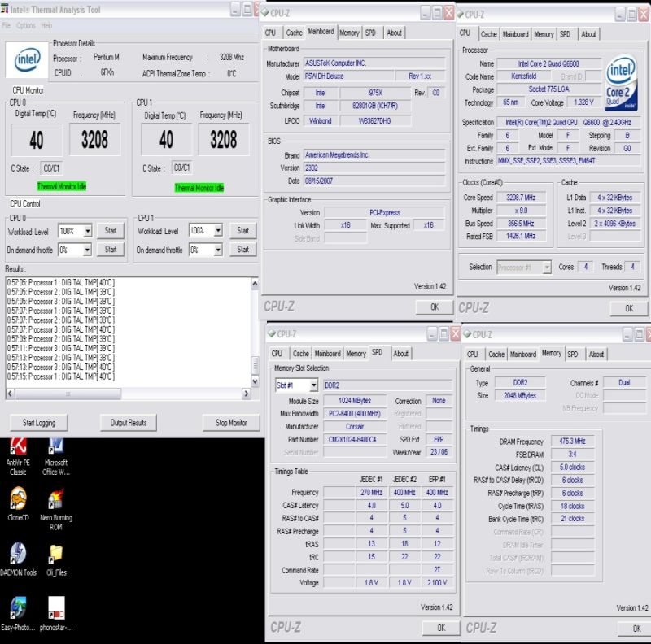The image size is (651, 644).
Task: Click Stop Monitor button
Action: 231,423
